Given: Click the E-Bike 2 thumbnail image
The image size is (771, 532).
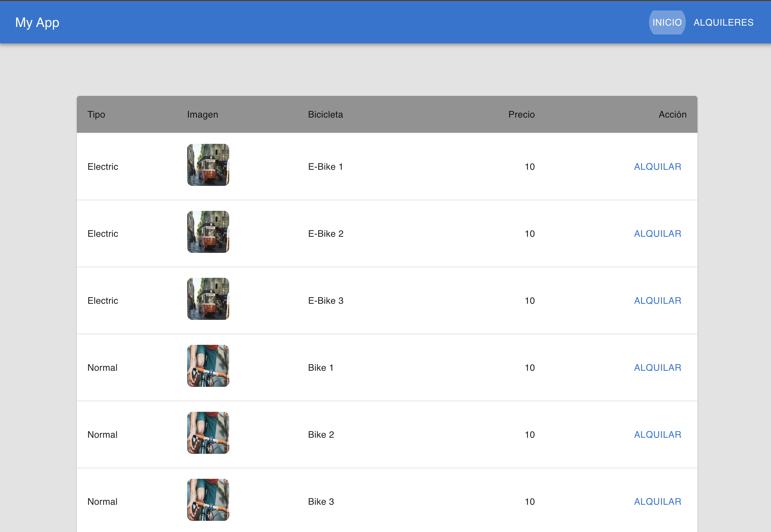Looking at the screenshot, I should click(208, 232).
